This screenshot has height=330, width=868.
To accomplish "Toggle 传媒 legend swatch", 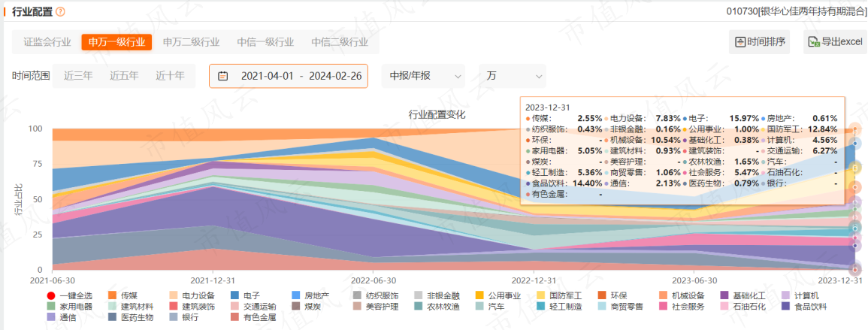I will pyautogui.click(x=122, y=295).
